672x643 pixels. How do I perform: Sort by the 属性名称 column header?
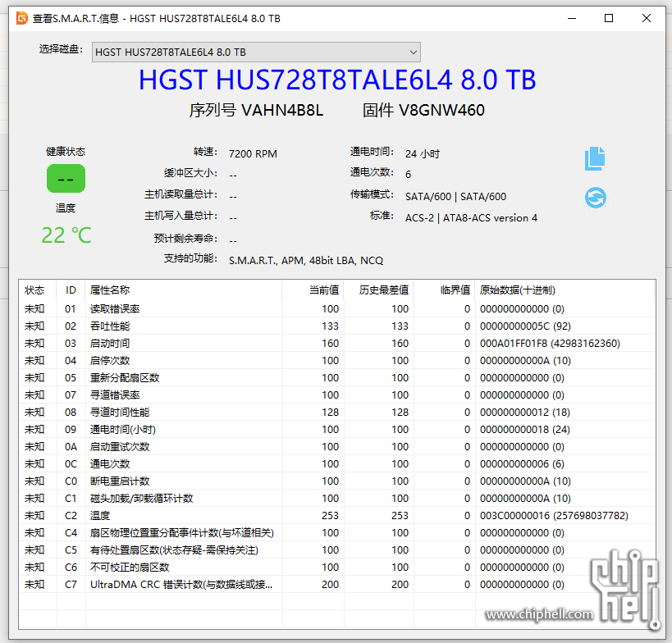[184, 290]
